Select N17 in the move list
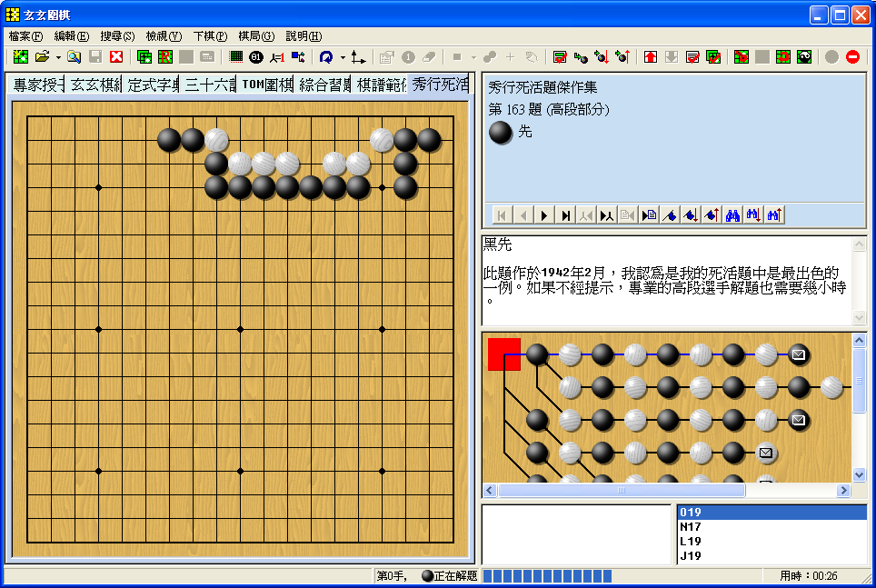876x588 pixels. [691, 527]
